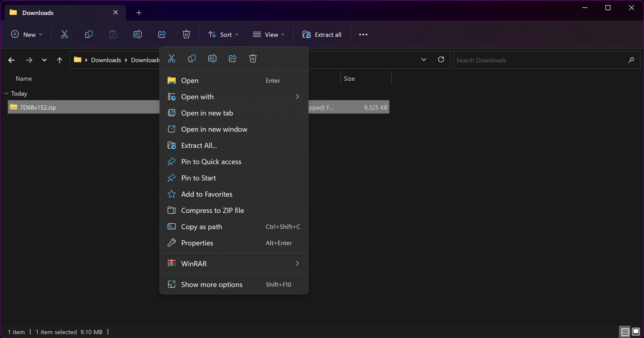Refresh the Downloads folder view
Screen dimensions: 644x338
(x=441, y=60)
